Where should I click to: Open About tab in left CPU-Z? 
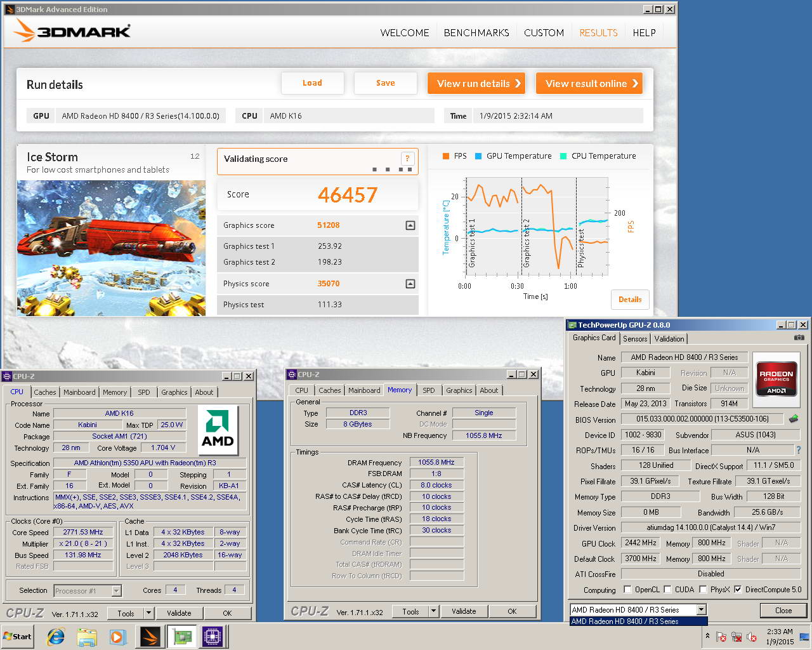(204, 392)
